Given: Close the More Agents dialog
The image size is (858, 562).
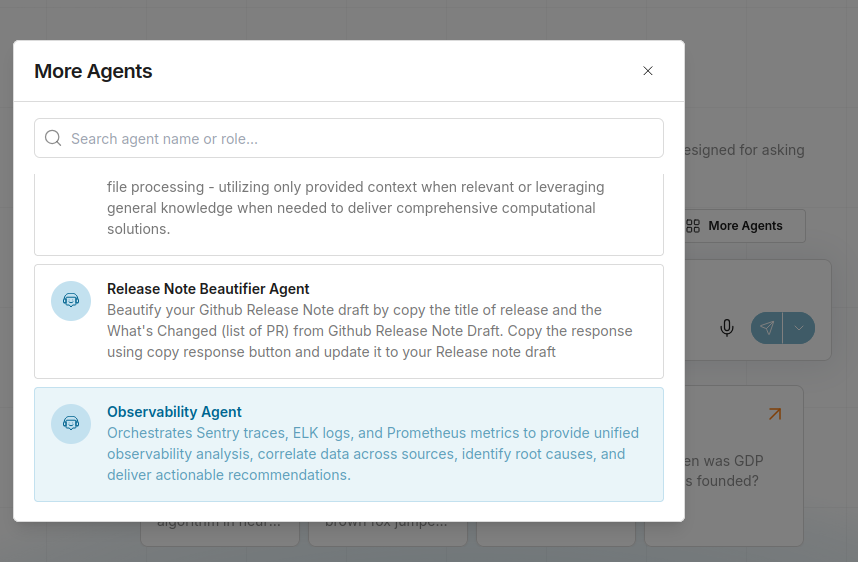Looking at the screenshot, I should coord(648,71).
